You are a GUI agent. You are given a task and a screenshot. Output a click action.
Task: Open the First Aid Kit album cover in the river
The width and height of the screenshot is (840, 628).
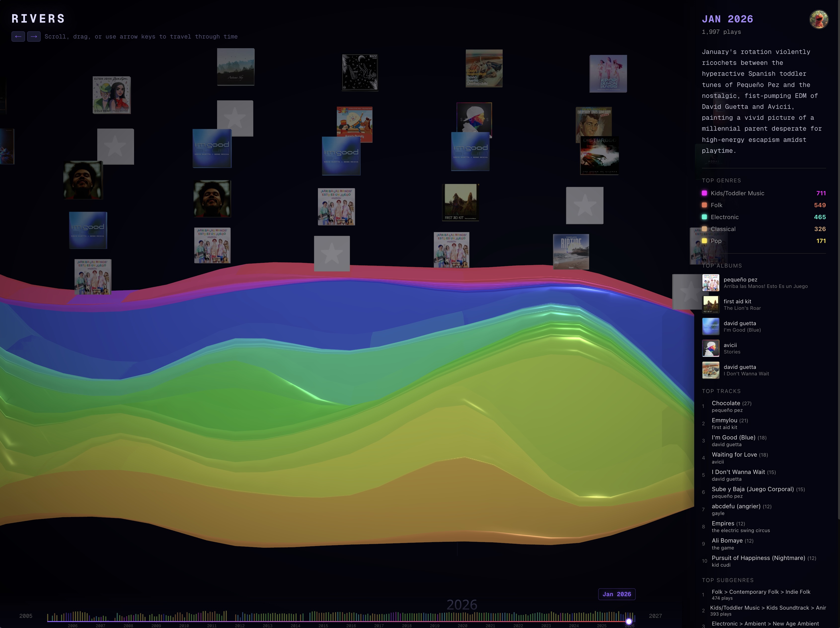point(460,202)
